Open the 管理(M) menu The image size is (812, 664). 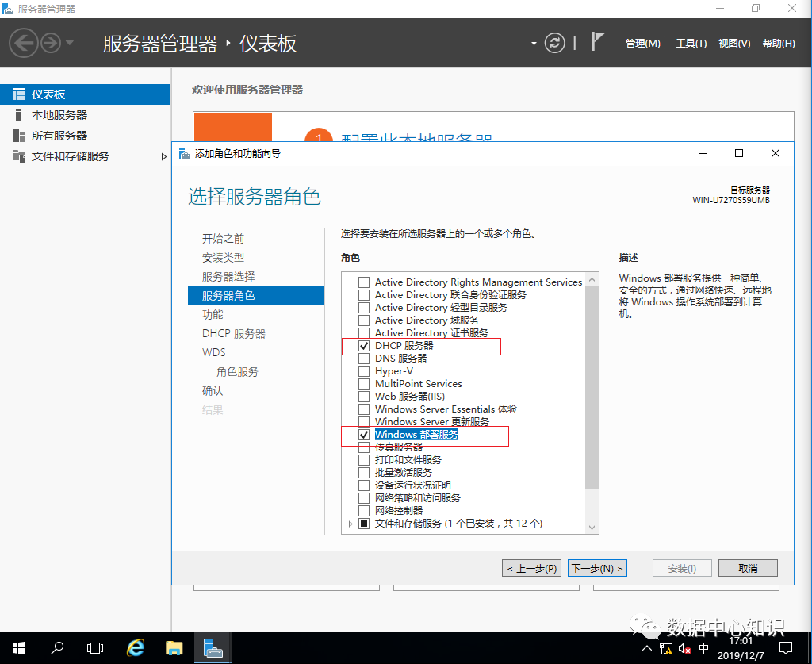coord(642,44)
